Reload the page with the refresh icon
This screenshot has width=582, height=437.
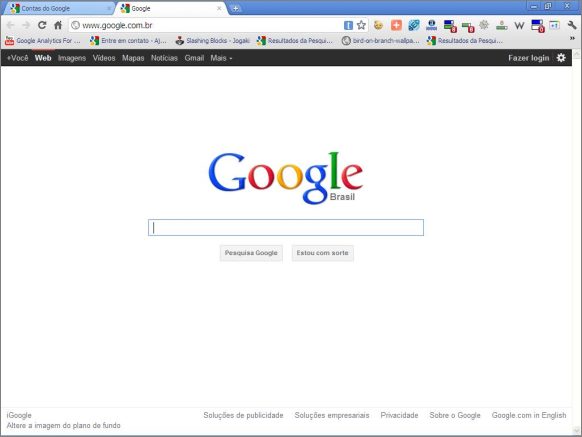42,25
